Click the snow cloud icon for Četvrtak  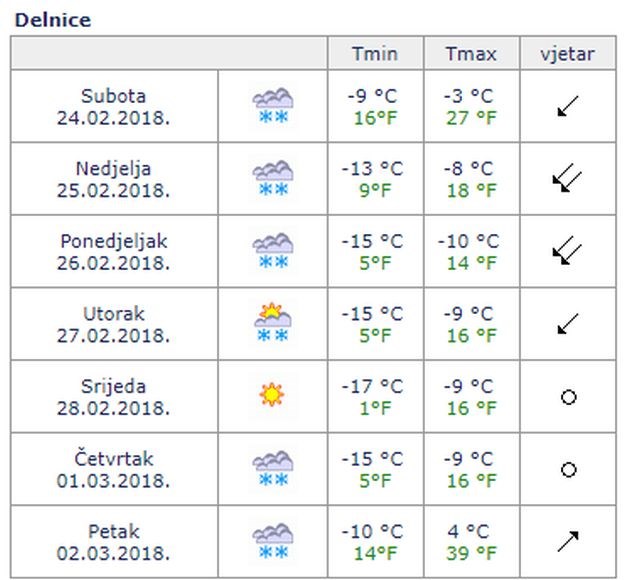pyautogui.click(x=273, y=469)
